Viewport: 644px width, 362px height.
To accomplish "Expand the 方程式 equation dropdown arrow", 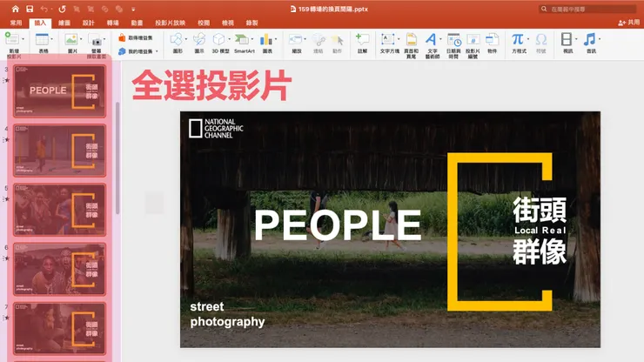I will point(527,39).
